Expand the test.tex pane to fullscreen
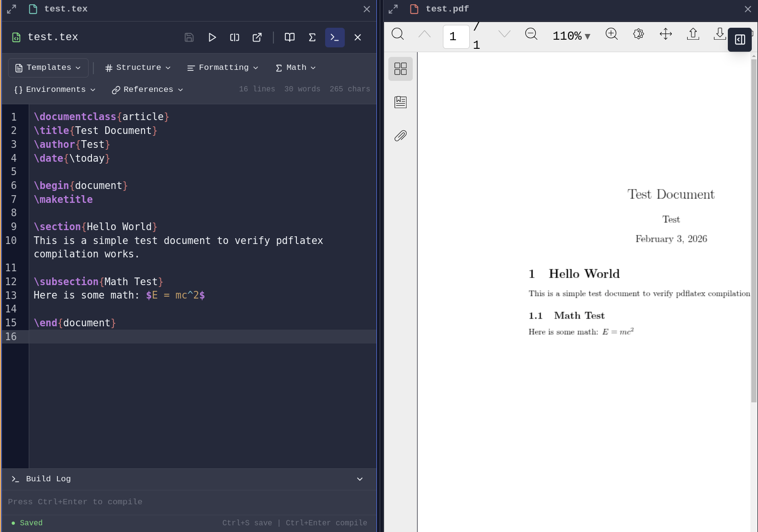The width and height of the screenshot is (758, 532). pos(11,9)
